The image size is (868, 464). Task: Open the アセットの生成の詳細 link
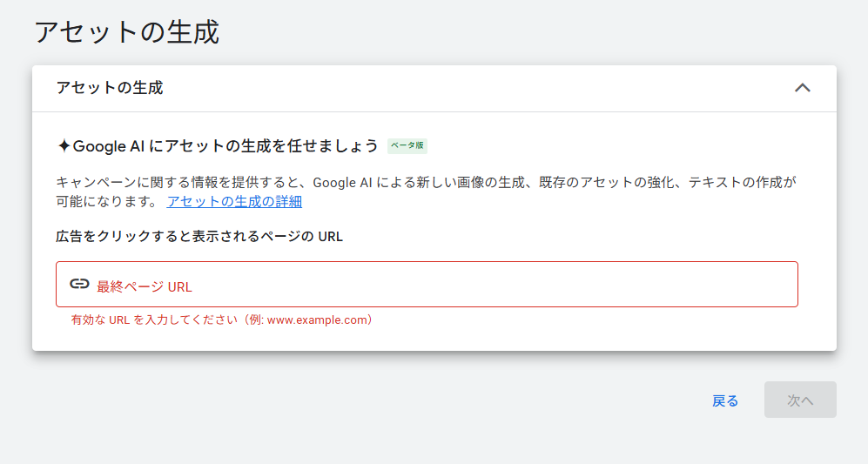click(x=234, y=202)
